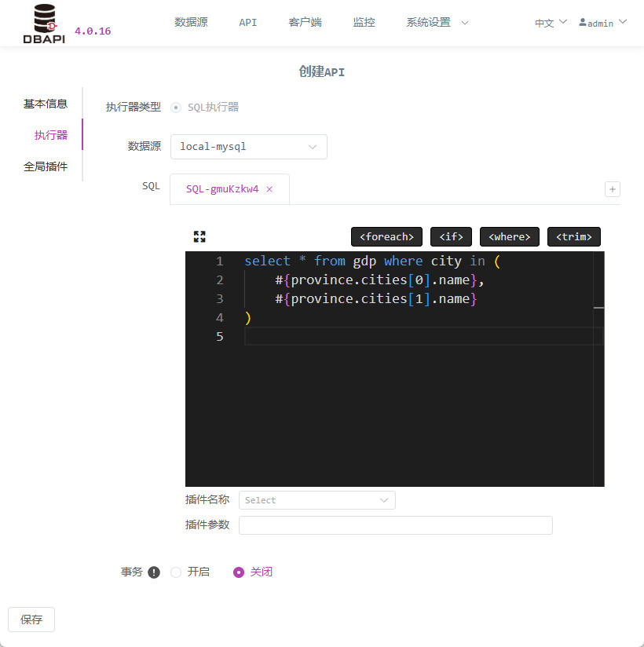Open the 中文 language dropdown
The height and width of the screenshot is (647, 644).
[x=551, y=23]
